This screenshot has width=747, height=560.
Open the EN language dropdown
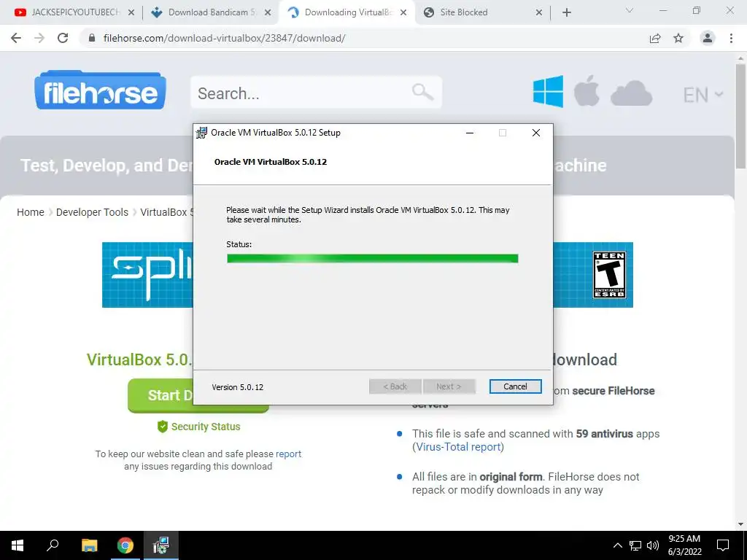click(703, 95)
